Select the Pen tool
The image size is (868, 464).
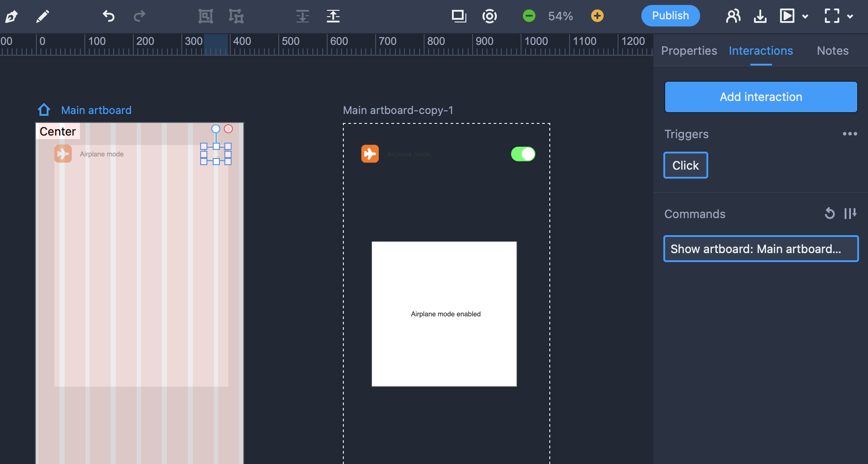pyautogui.click(x=12, y=16)
